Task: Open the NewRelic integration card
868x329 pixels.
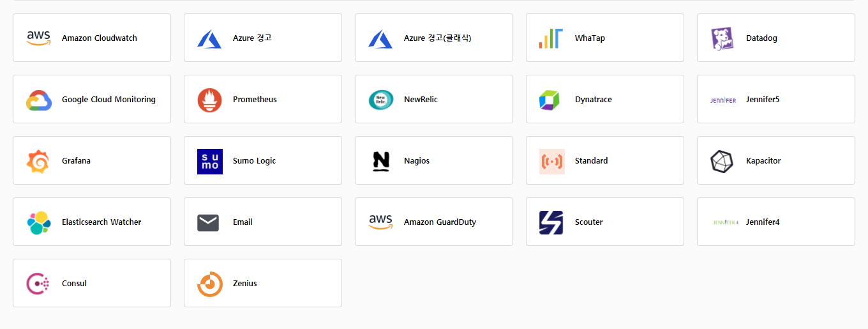Action: click(434, 99)
